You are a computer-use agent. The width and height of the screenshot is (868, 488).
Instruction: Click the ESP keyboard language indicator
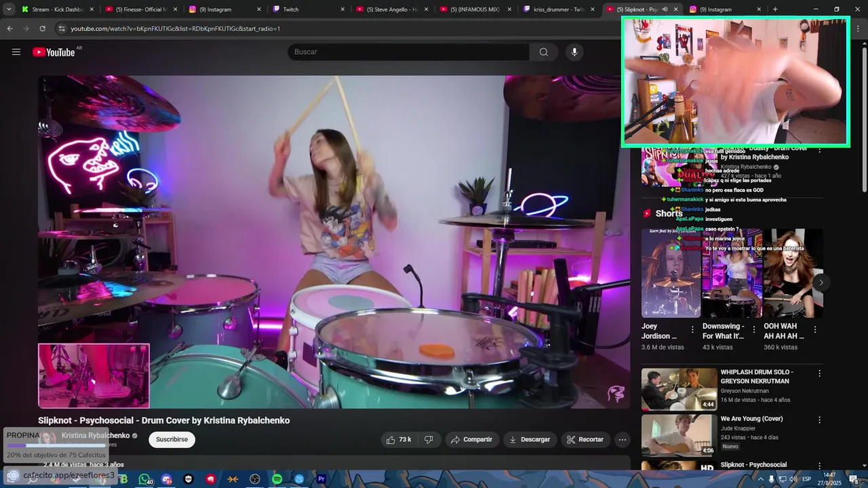pos(807,479)
